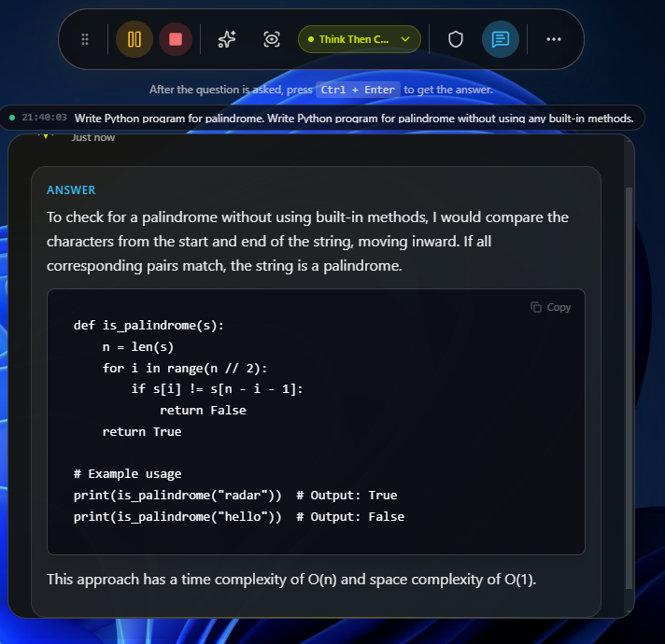Open the Think Then C... mode dropdown
This screenshot has height=644, width=665.
coord(360,39)
